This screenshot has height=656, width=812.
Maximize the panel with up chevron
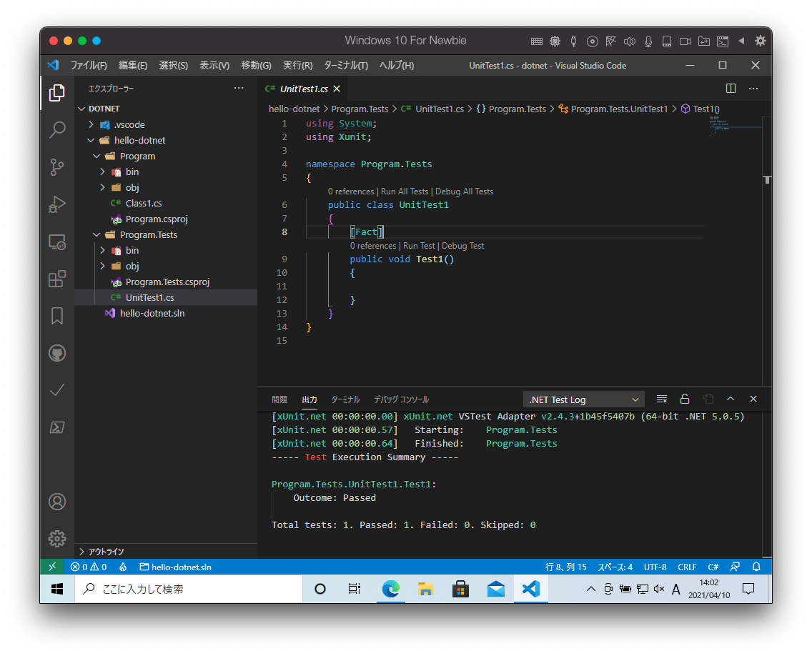(x=731, y=399)
